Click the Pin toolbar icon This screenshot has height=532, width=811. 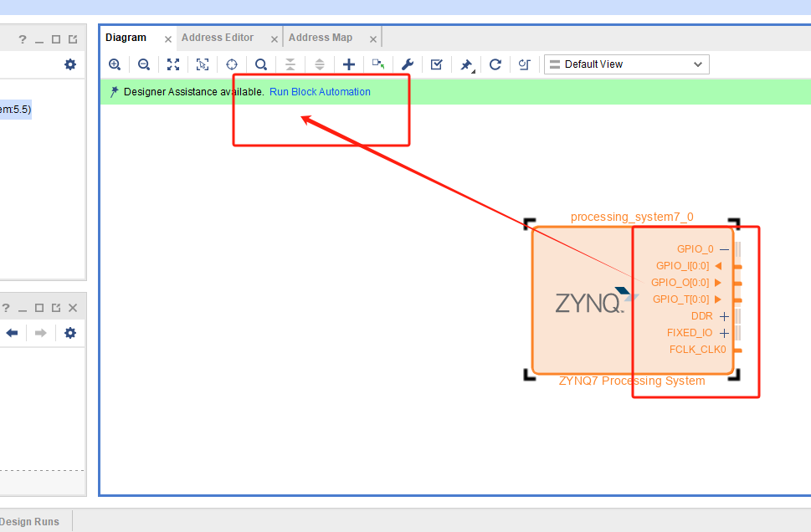click(x=466, y=65)
